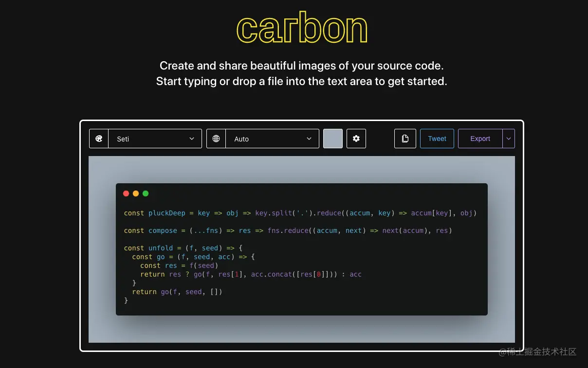
Task: Click the 'return go(f, seed, [])' line
Action: pos(177,292)
